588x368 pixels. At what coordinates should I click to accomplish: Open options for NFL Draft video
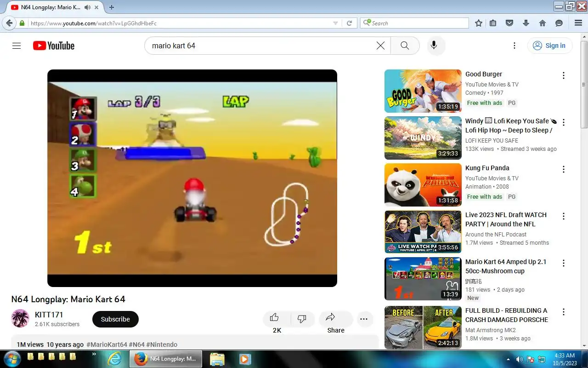click(564, 216)
